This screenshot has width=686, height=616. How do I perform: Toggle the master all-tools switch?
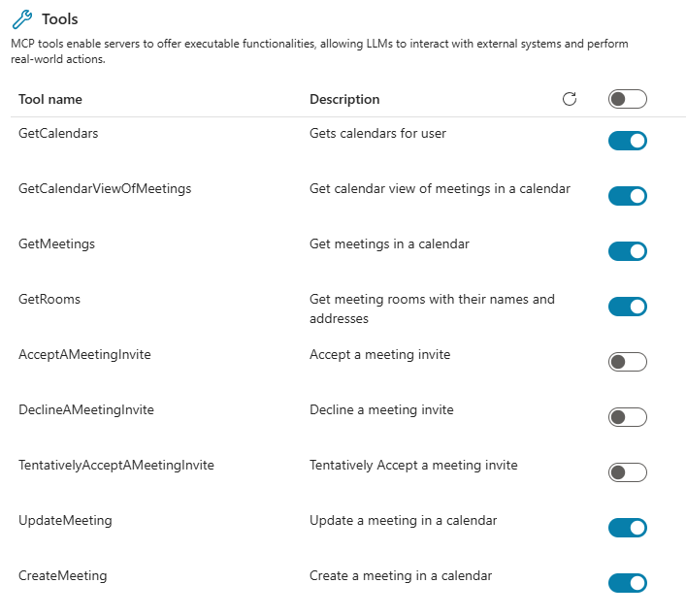click(x=627, y=99)
